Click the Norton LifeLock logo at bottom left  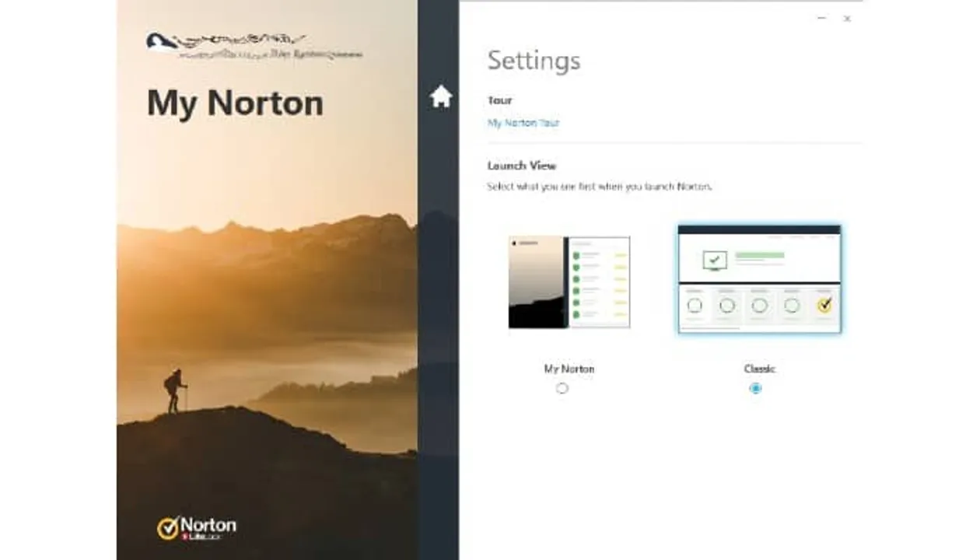click(197, 527)
